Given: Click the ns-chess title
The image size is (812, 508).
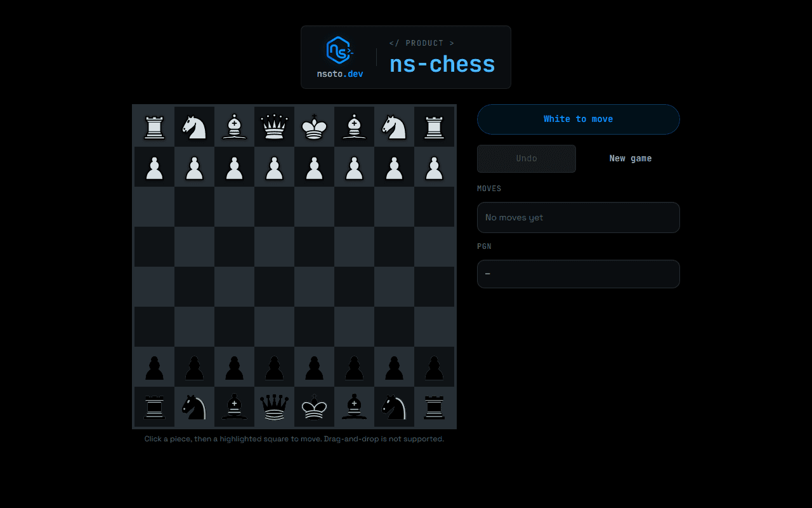Looking at the screenshot, I should pos(442,64).
